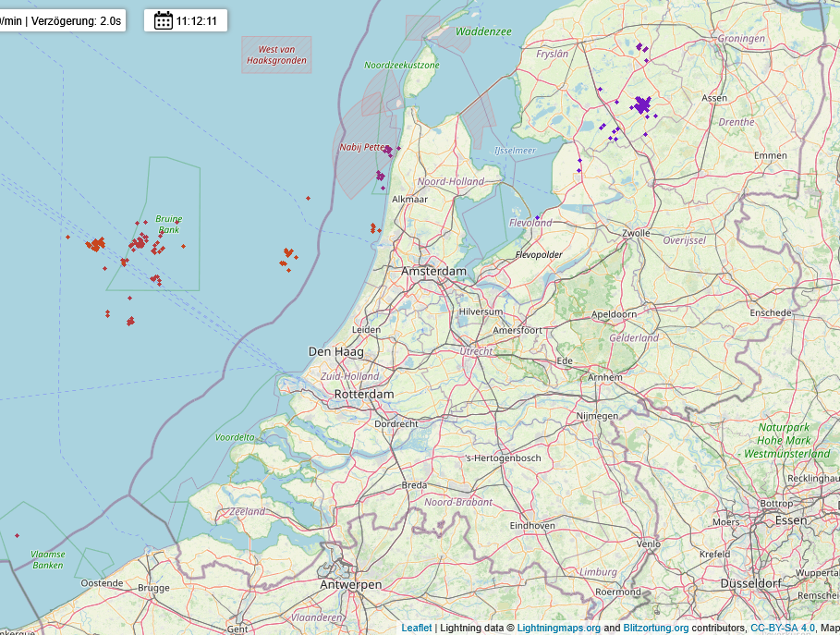
Task: Click the Den Haag city label
Action: [x=335, y=352]
